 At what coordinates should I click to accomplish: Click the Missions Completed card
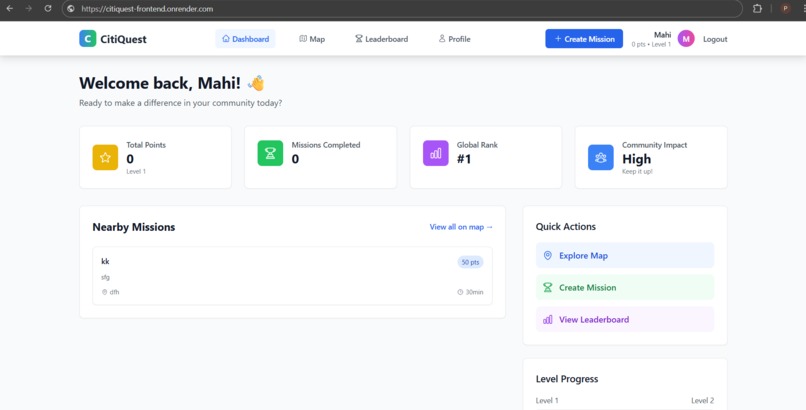pos(320,157)
